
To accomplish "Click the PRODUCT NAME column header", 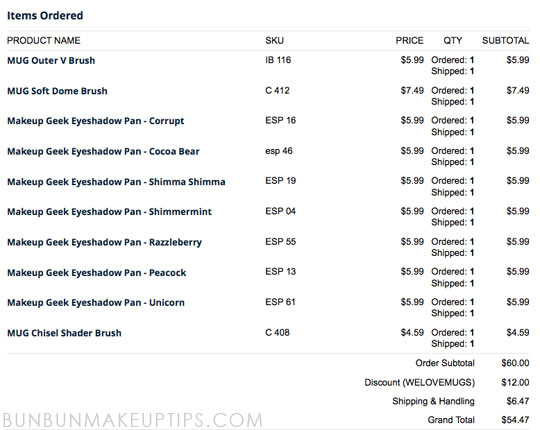I will click(x=44, y=41).
